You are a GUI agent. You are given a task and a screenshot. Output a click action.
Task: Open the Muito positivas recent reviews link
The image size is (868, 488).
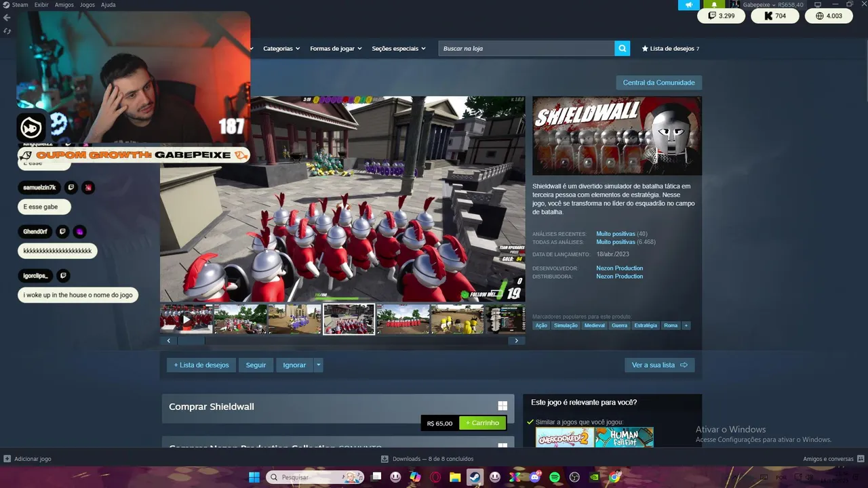click(x=616, y=234)
